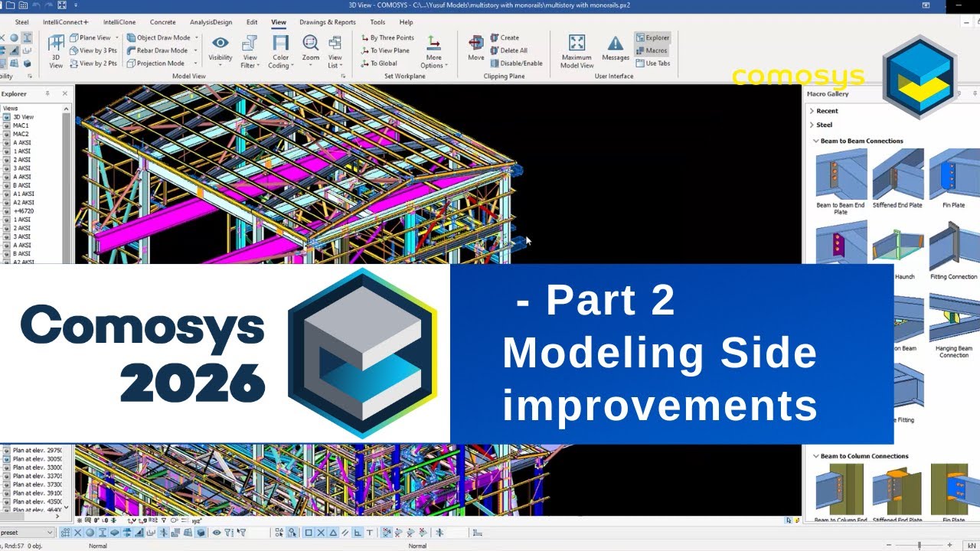
Task: Toggle the Explorer panel button
Action: click(652, 37)
